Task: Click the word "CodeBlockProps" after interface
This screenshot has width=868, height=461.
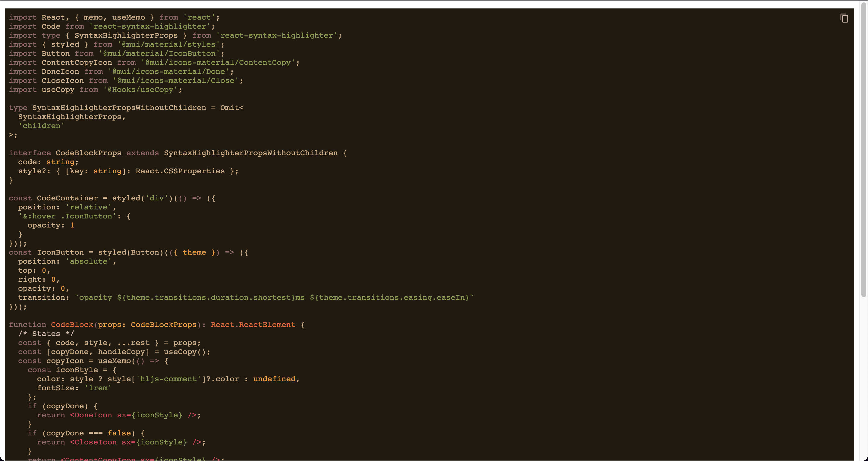Action: (88, 153)
